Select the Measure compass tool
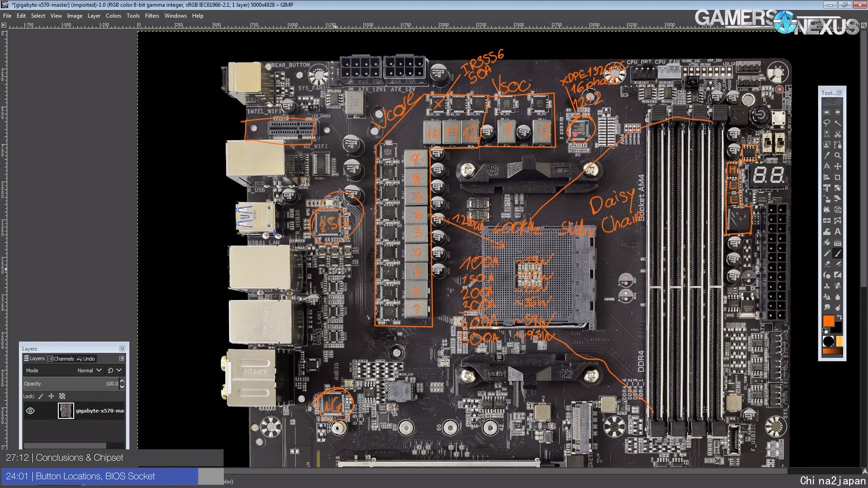Viewport: 868px width, 488px height. (827, 166)
